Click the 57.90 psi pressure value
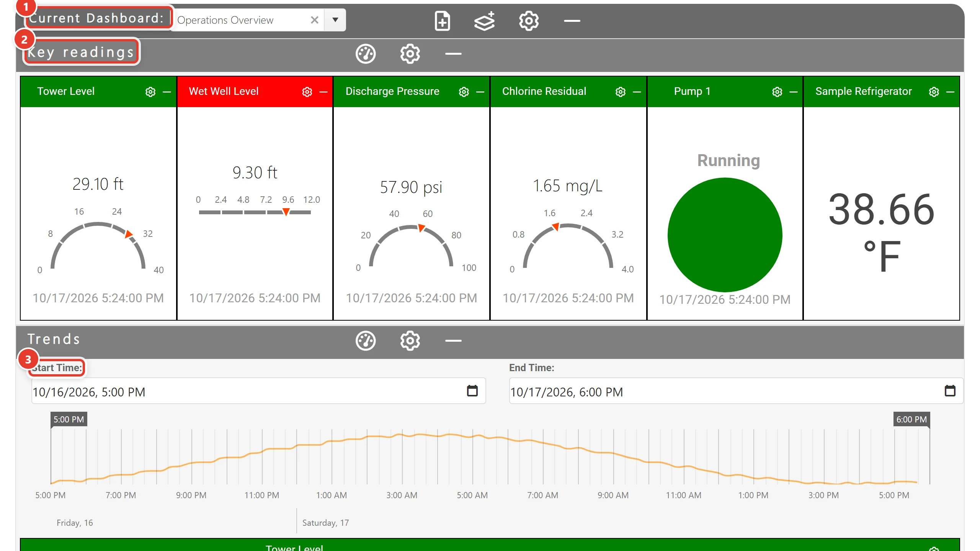 point(411,187)
